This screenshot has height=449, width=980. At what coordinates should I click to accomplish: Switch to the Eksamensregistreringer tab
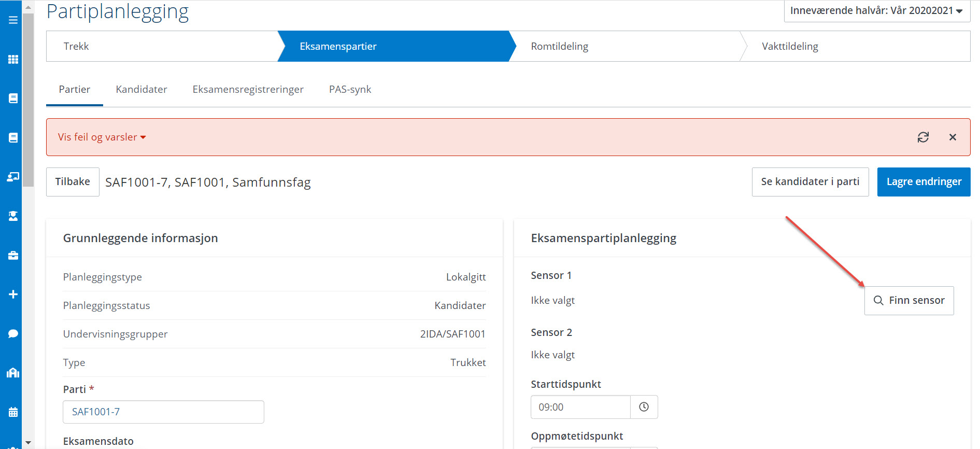[x=248, y=89]
